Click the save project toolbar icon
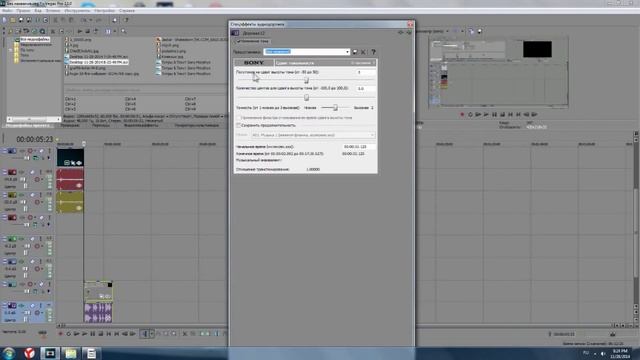The width and height of the screenshot is (640, 360). point(20,20)
